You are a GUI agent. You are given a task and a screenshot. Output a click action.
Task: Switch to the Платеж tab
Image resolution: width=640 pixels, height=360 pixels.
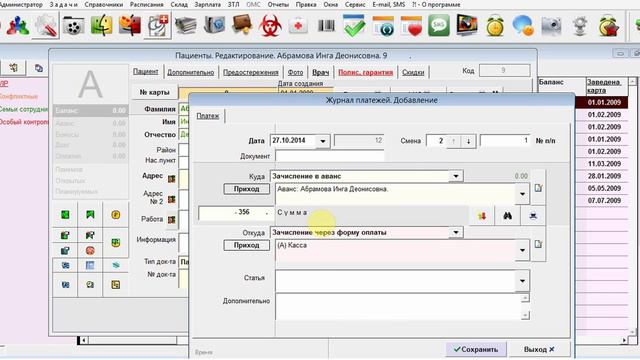coord(208,116)
